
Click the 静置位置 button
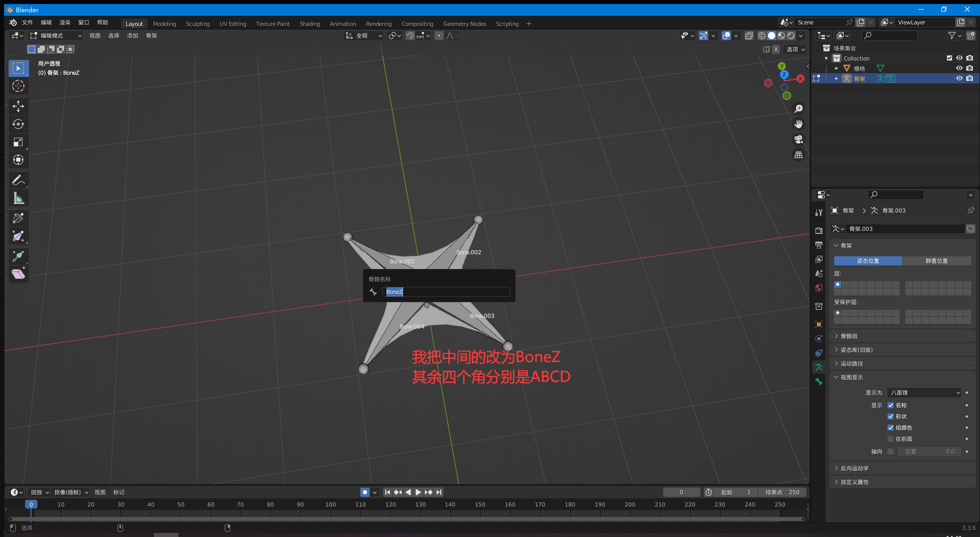[936, 261]
